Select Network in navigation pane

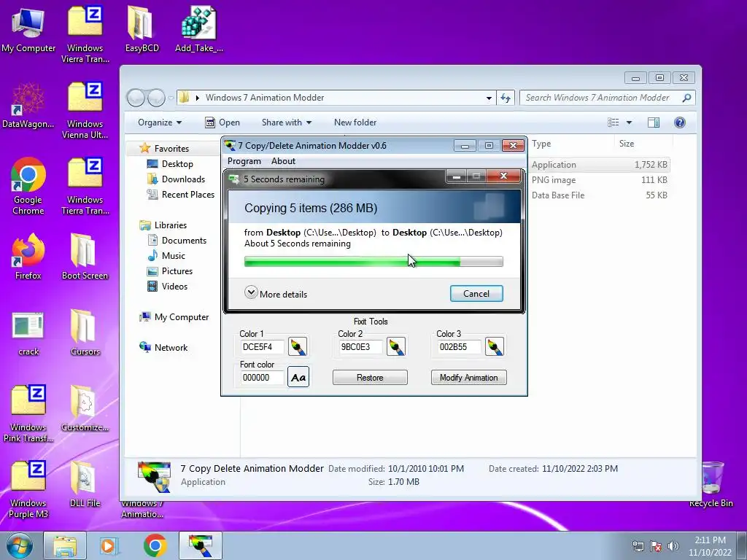[x=171, y=348]
